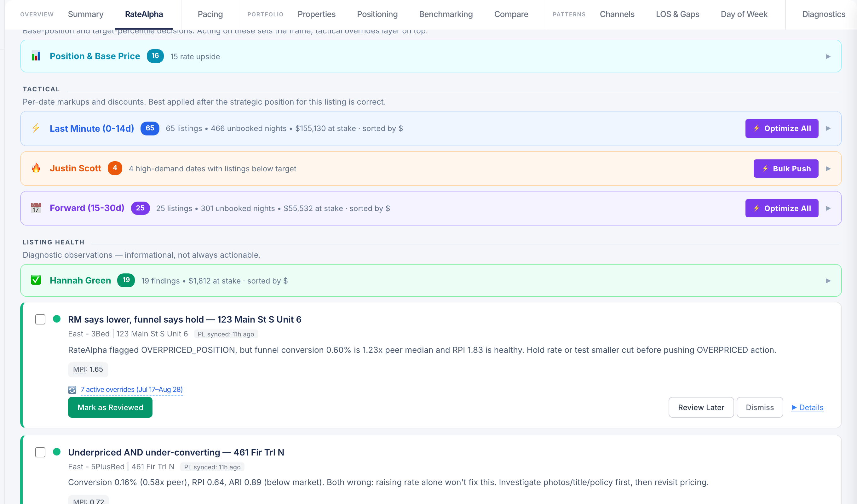Select the checkbox for 123 Main St S Unit 6
Viewport: 857px width, 504px height.
tap(40, 319)
